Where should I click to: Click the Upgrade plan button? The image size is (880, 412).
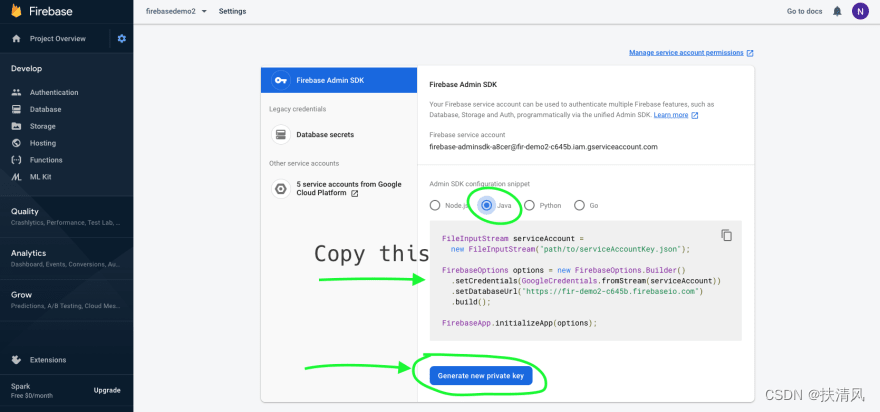click(107, 390)
